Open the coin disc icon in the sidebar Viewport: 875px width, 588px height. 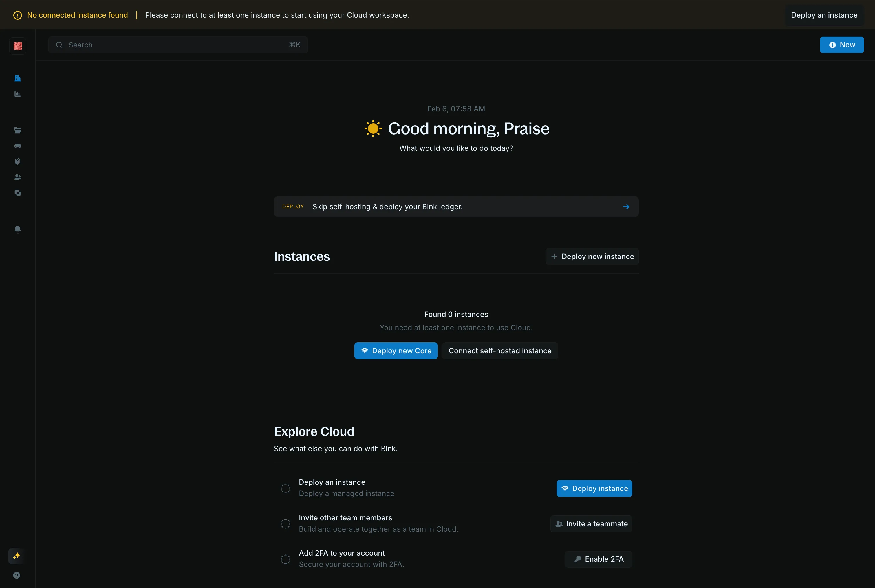point(18,146)
